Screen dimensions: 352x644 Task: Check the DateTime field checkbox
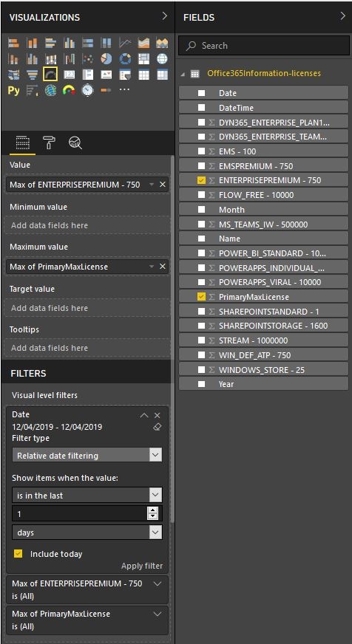coord(201,108)
